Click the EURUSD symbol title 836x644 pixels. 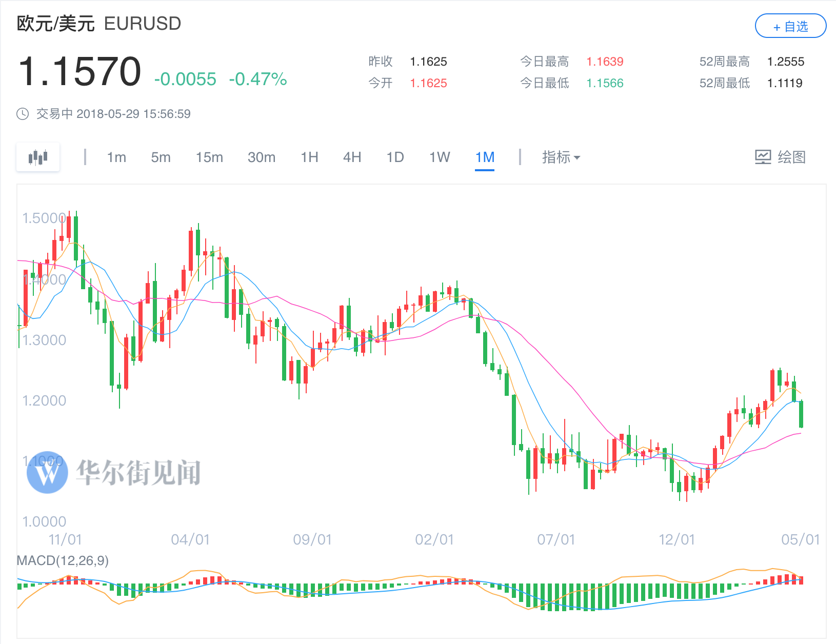143,24
